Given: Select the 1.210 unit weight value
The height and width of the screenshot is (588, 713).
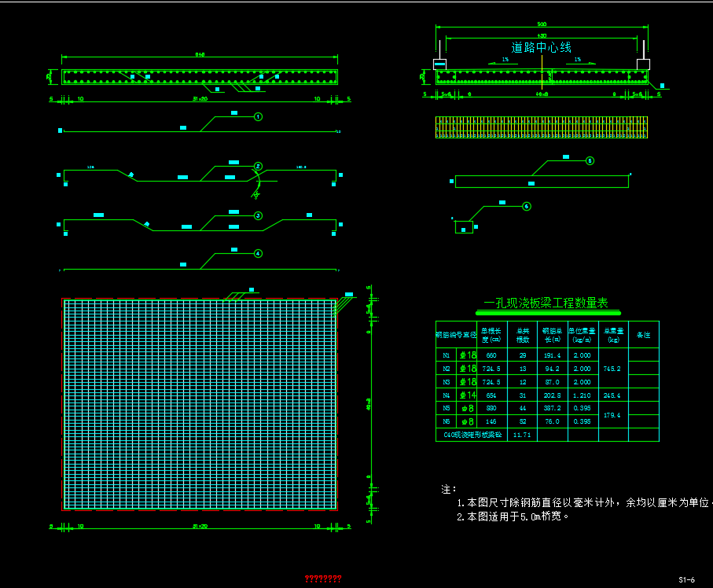Looking at the screenshot, I should (x=582, y=395).
